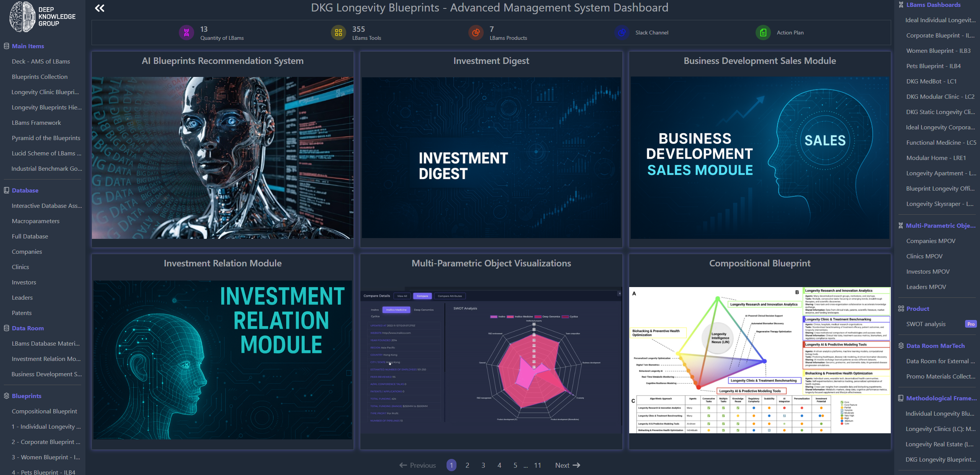Open Companies MPOV link

point(930,241)
